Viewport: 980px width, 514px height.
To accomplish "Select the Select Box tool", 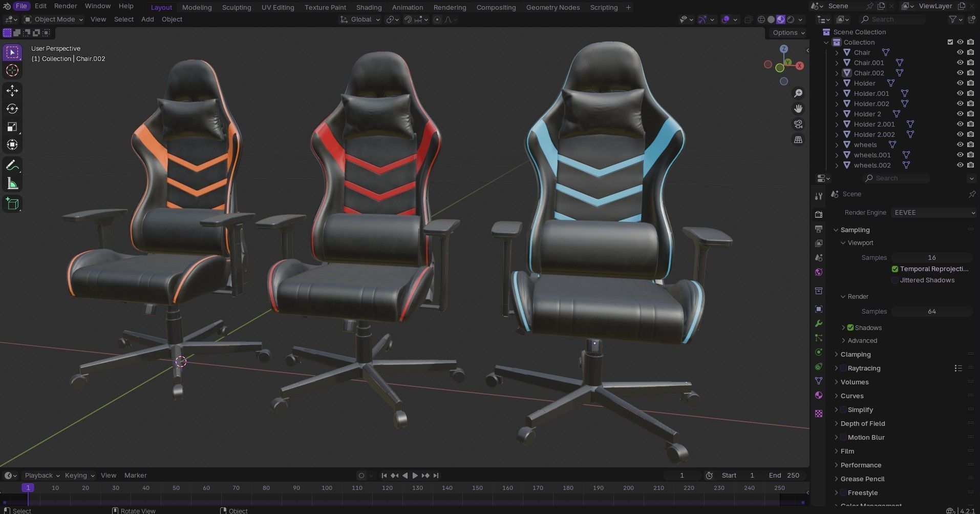I will (x=12, y=52).
